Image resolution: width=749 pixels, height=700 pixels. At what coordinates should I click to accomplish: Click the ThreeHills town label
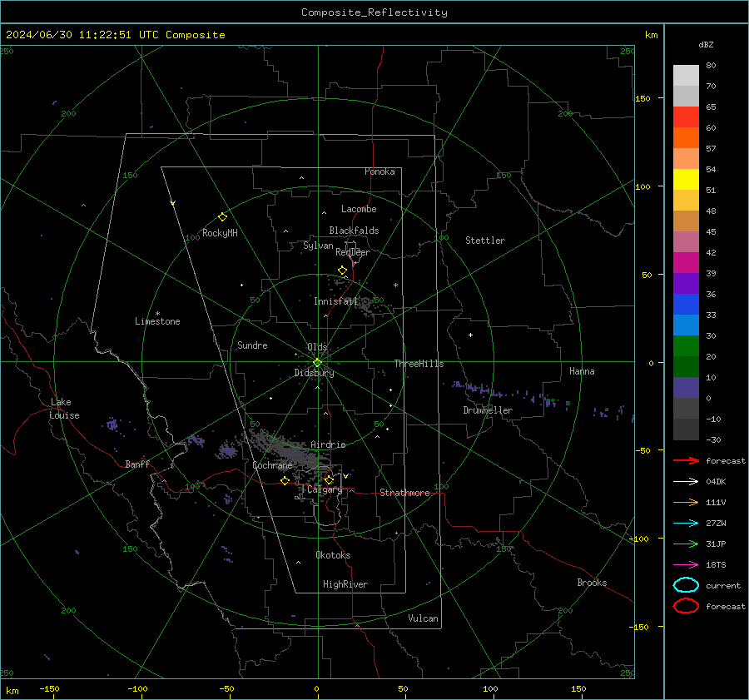[419, 364]
